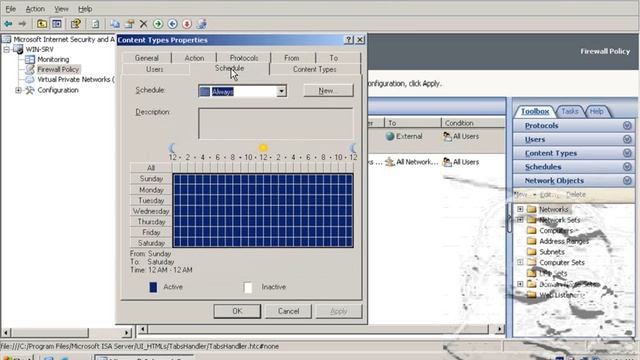Click the Subnets folder icon
The image size is (640, 360).
pos(531,252)
